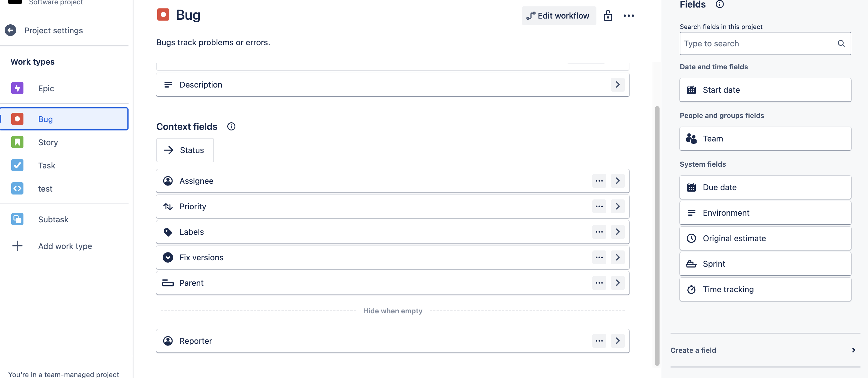This screenshot has width=868, height=378.
Task: Open the Assignee field more actions menu
Action: click(599, 181)
